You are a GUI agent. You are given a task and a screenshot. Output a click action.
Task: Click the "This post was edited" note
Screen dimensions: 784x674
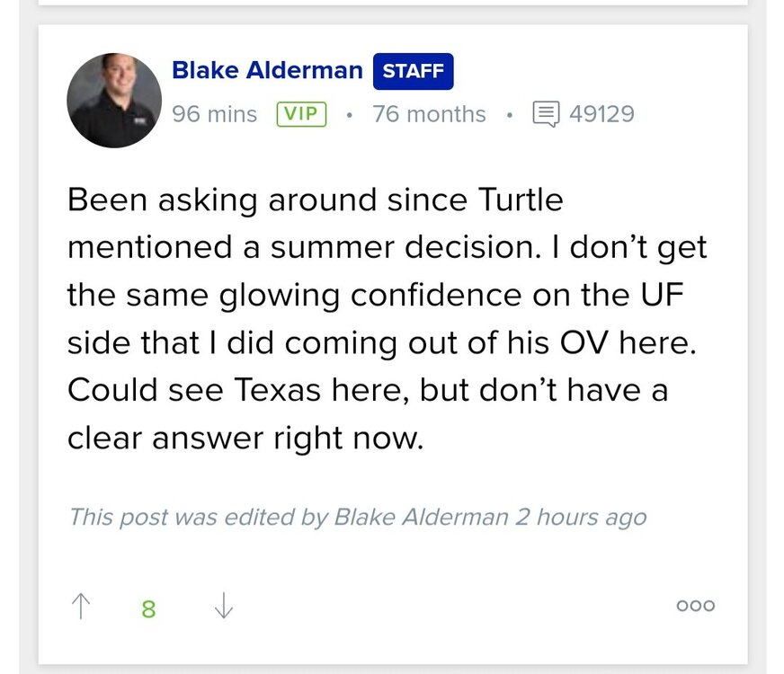click(x=357, y=518)
